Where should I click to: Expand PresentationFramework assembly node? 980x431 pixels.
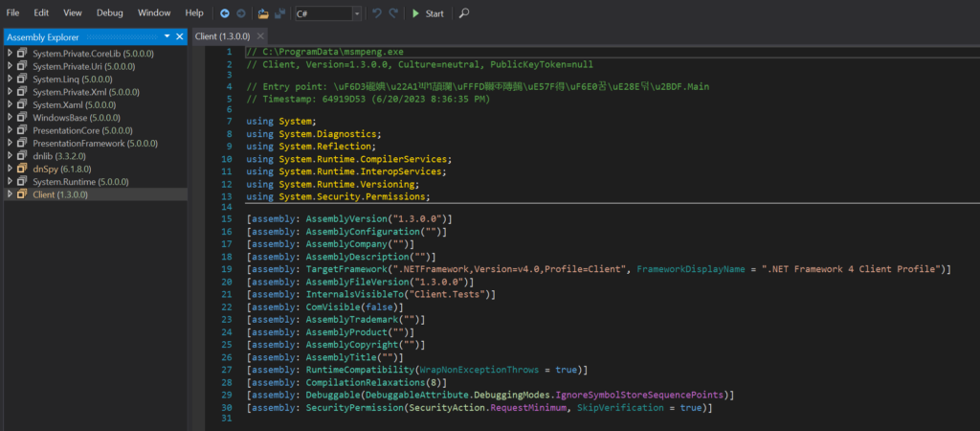[x=10, y=144]
